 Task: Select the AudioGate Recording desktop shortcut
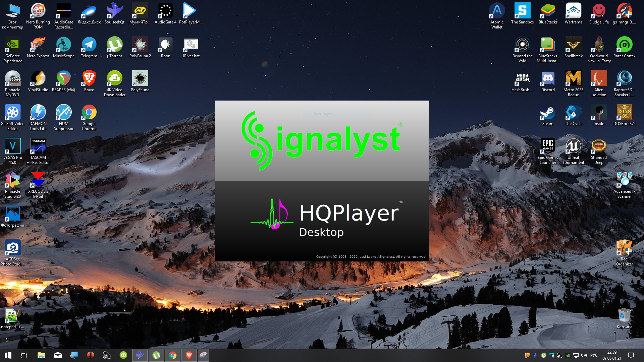click(x=63, y=16)
